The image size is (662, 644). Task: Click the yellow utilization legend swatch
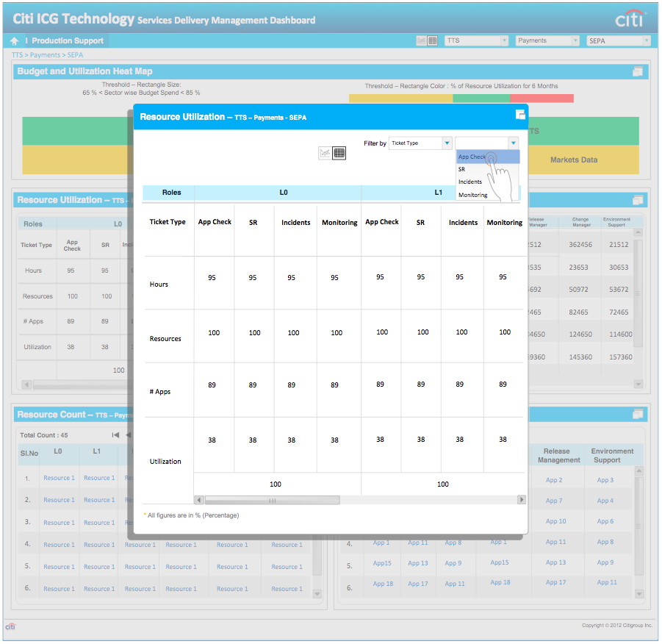tap(400, 98)
